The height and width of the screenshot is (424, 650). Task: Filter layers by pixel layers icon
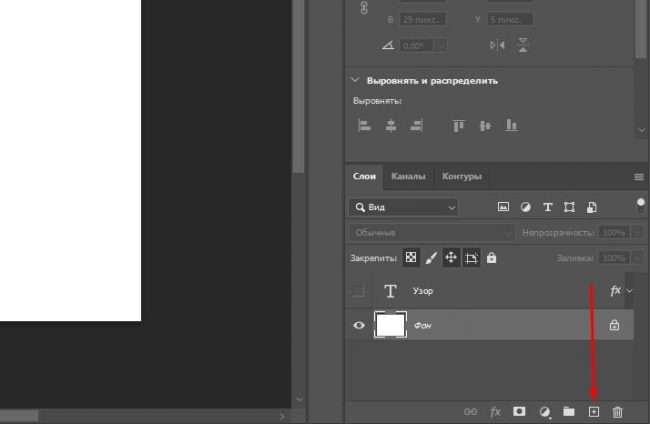(503, 206)
